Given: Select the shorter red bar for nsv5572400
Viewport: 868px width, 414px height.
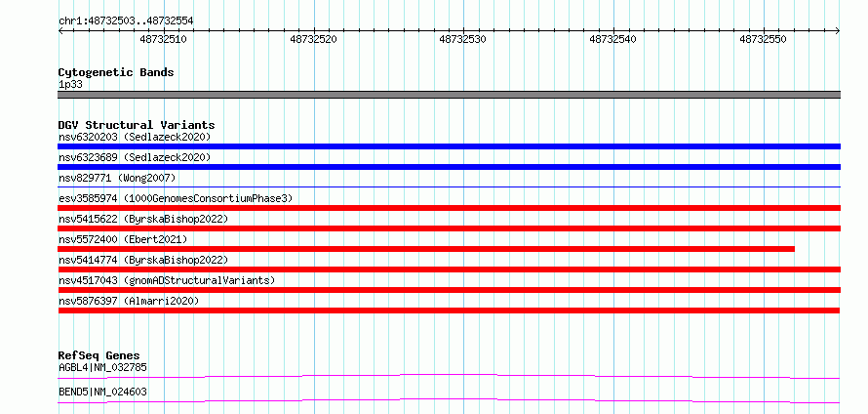Looking at the screenshot, I should click(x=426, y=249).
